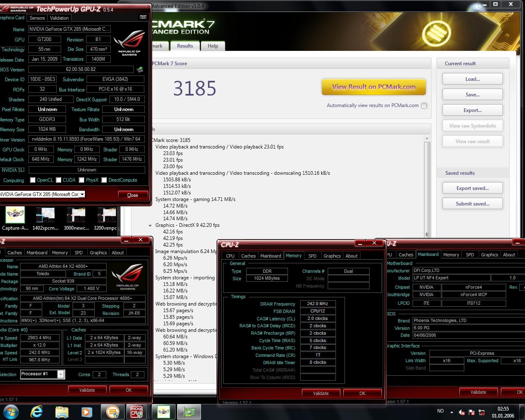Click results list scrollbar up arrow
The image size is (525, 420).
[x=427, y=139]
